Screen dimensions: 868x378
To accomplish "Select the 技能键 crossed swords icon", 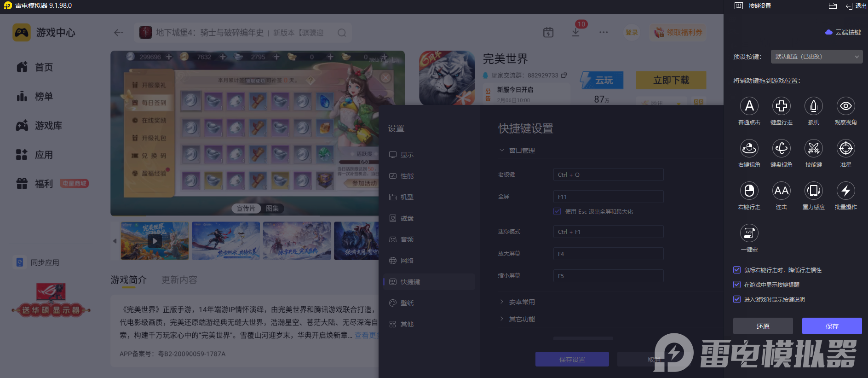I will (x=813, y=148).
